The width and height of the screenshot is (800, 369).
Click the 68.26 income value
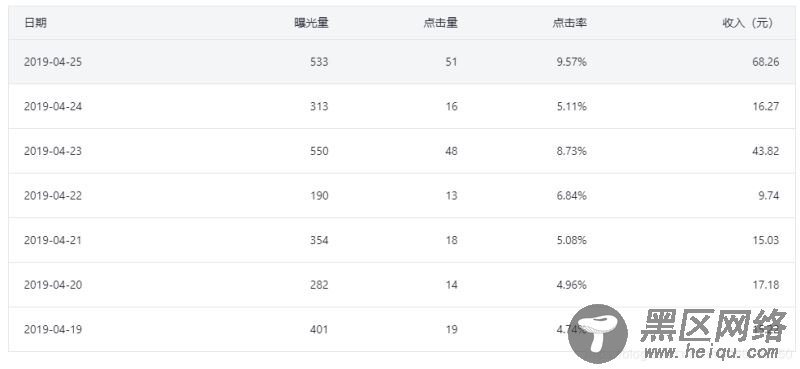[765, 62]
